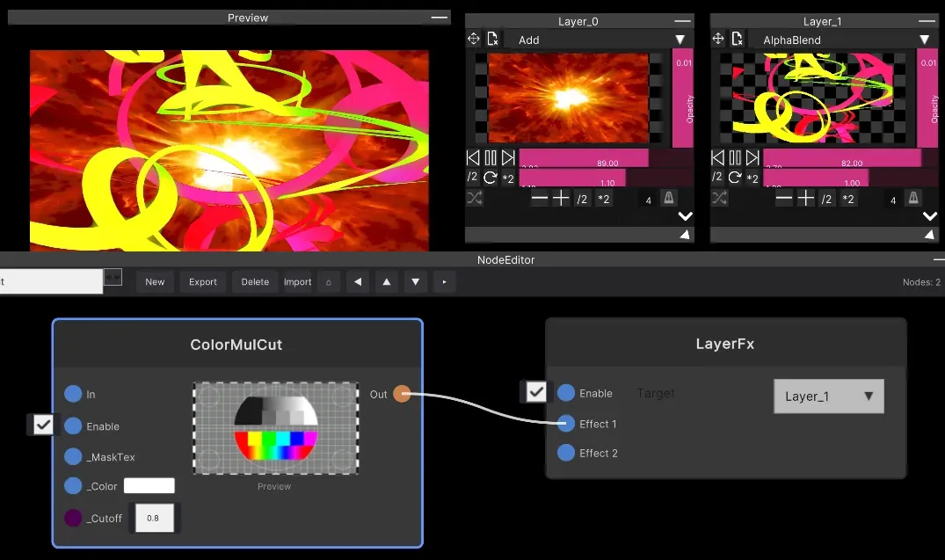The image size is (945, 560).
Task: Pause playback on Layer_0
Action: click(491, 158)
